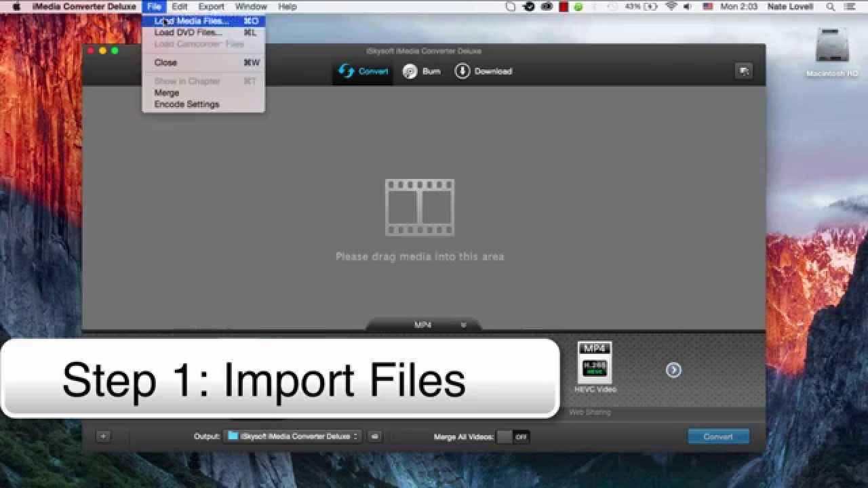
Task: Open Spotlight search in menu bar
Action: tap(831, 6)
